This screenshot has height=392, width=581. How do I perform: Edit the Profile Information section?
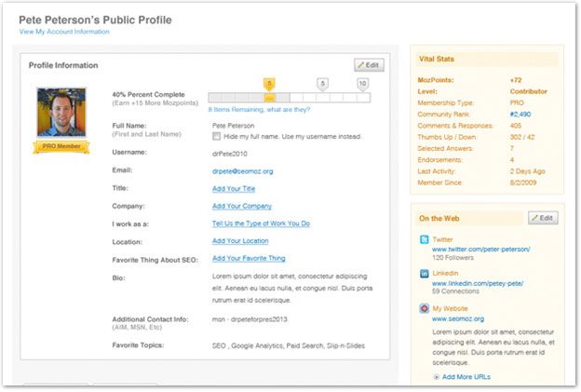point(369,65)
